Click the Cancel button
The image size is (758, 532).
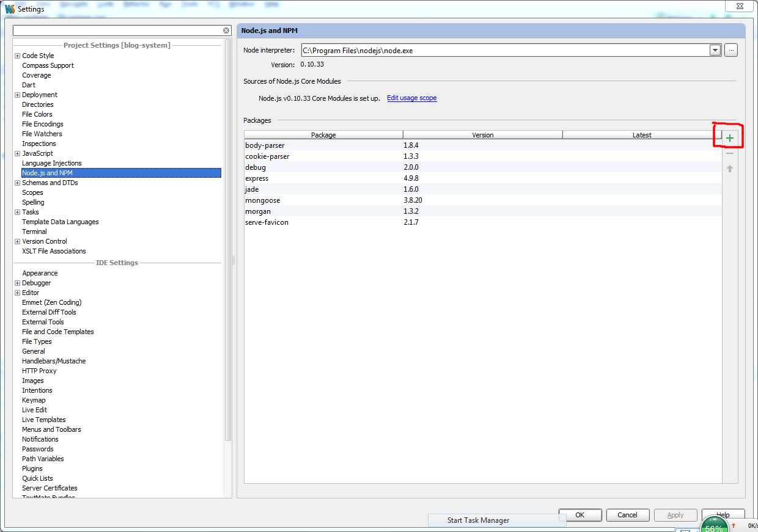click(x=627, y=515)
